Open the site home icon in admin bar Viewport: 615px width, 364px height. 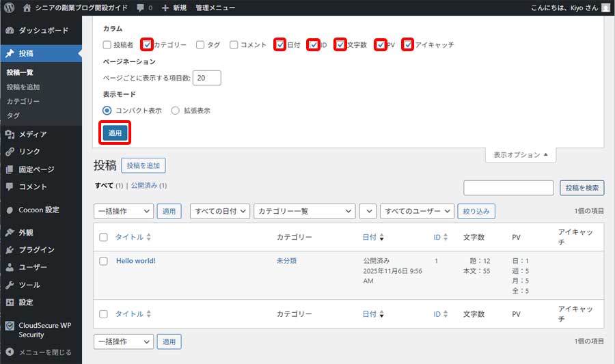click(27, 8)
